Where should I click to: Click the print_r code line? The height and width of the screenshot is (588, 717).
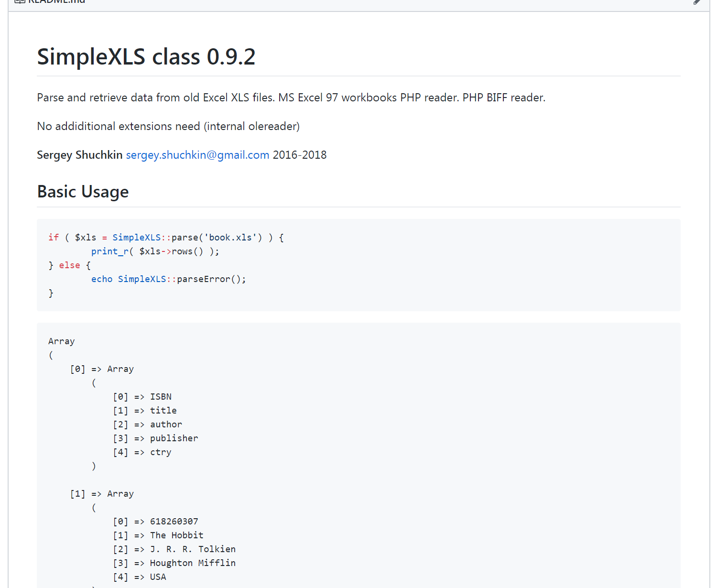(x=155, y=251)
